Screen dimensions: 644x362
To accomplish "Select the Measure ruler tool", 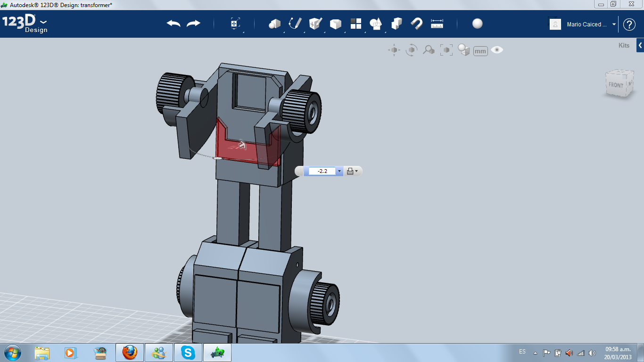I will tap(437, 24).
